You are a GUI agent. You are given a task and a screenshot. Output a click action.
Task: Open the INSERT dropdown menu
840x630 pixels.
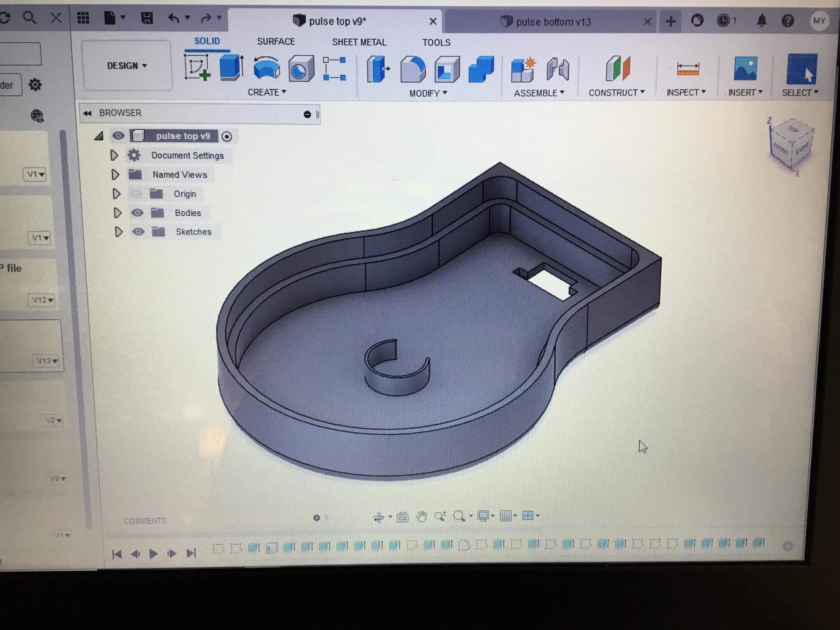tap(745, 92)
